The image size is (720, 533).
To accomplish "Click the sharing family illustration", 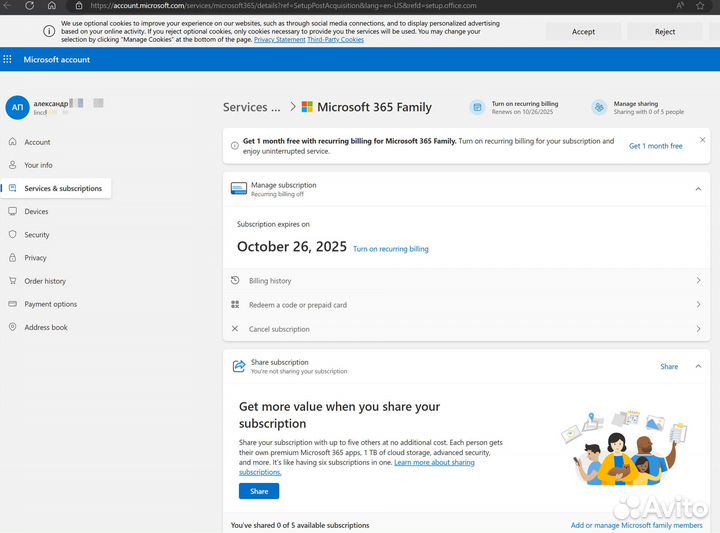I will (x=624, y=448).
